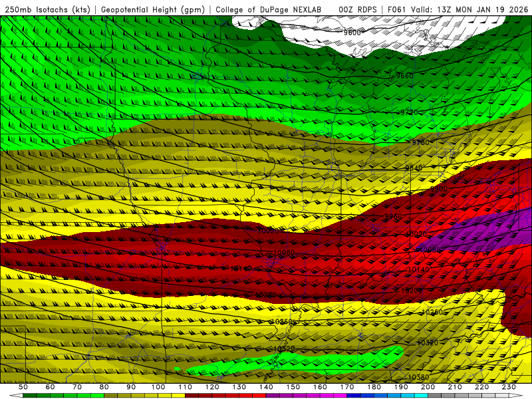The image size is (532, 399).
Task: Click the 170 value on the color scale
Action: 346,387
